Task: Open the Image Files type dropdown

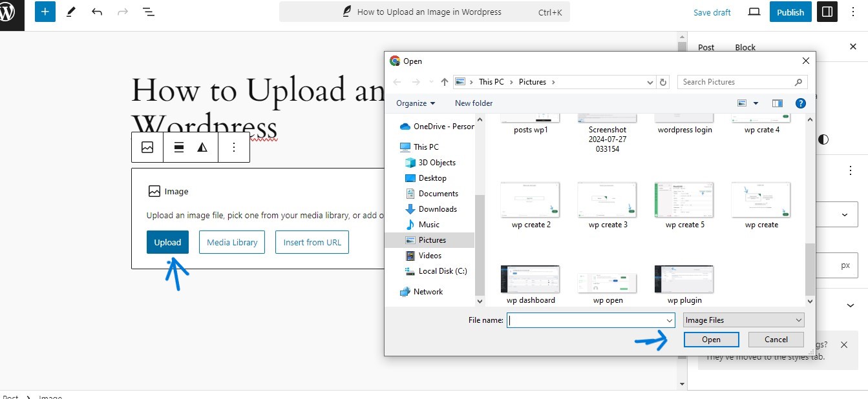Action: coord(743,320)
